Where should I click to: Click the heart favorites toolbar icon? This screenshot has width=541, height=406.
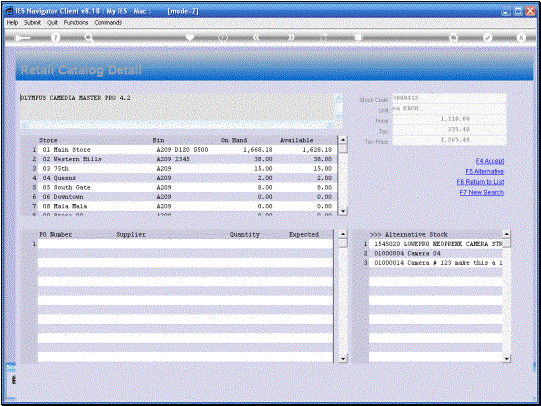pyautogui.click(x=190, y=37)
